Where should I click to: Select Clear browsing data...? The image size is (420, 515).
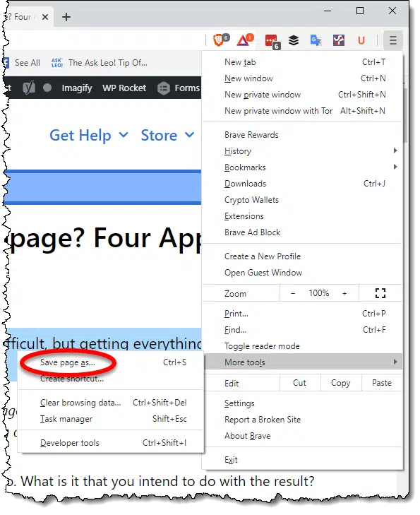pos(111,403)
